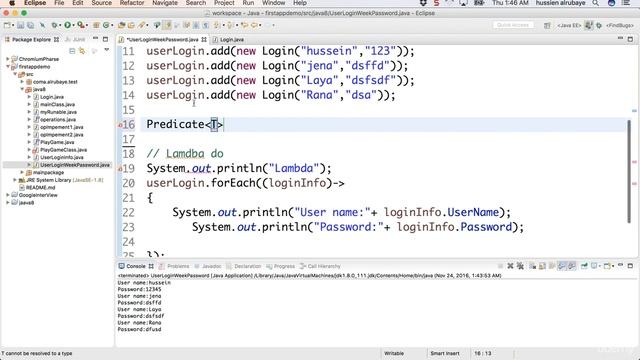This screenshot has height=360, width=640.
Task: Click the Next Annotation arrow icon
Action: [217, 25]
